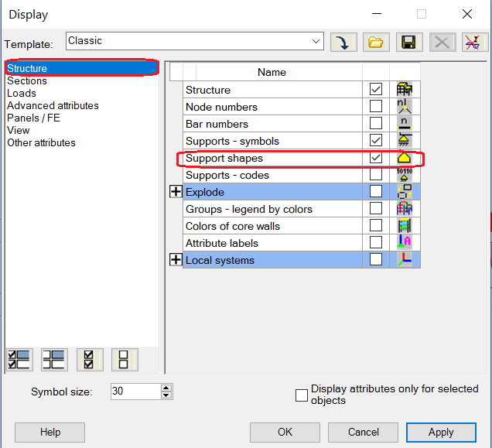492x448 pixels.
Task: Enable the Attribute labels checkbox
Action: pyautogui.click(x=376, y=242)
